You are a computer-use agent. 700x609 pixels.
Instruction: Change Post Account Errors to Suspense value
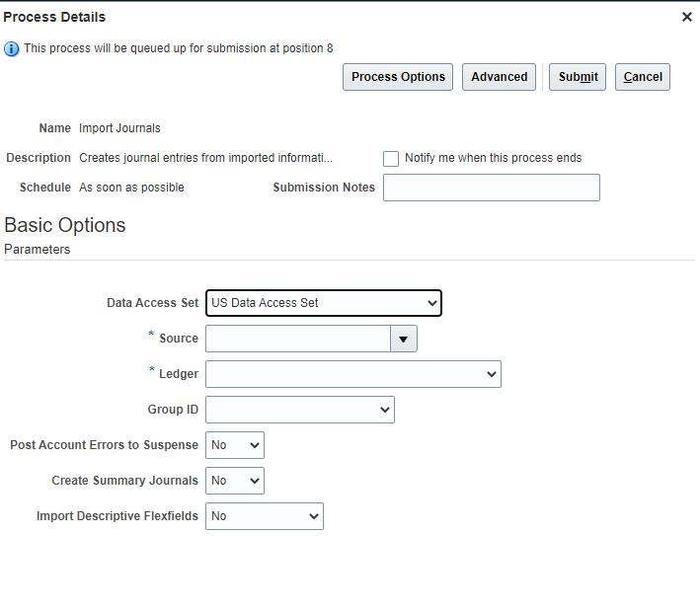(235, 445)
